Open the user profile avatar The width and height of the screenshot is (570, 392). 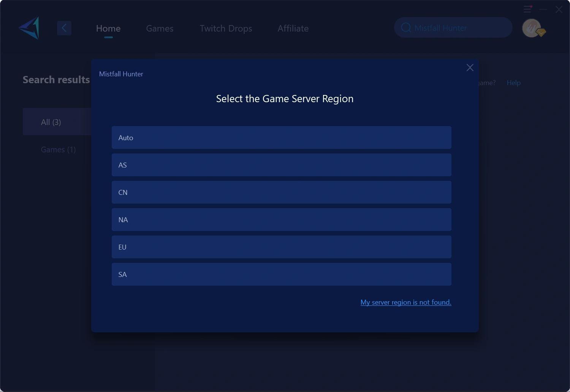point(532,28)
